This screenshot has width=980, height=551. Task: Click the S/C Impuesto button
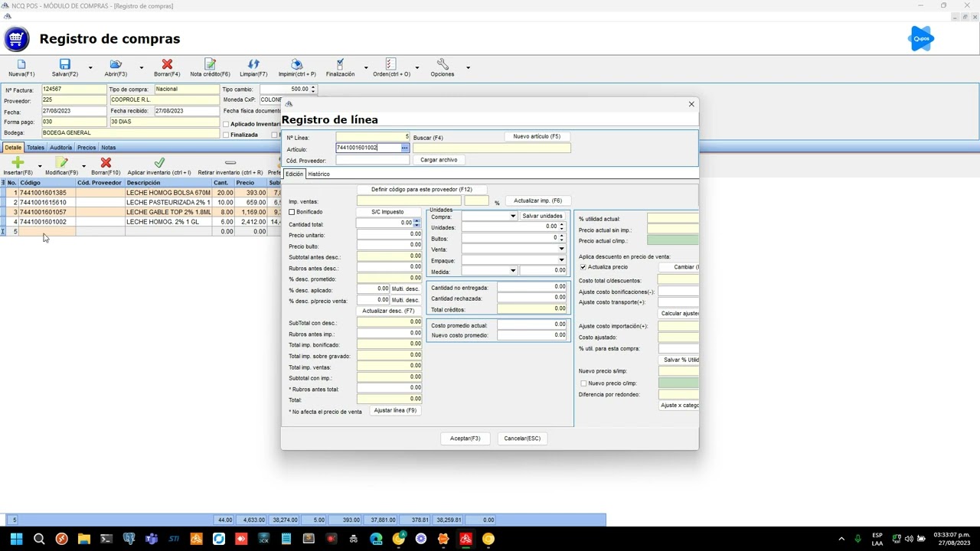pyautogui.click(x=387, y=212)
